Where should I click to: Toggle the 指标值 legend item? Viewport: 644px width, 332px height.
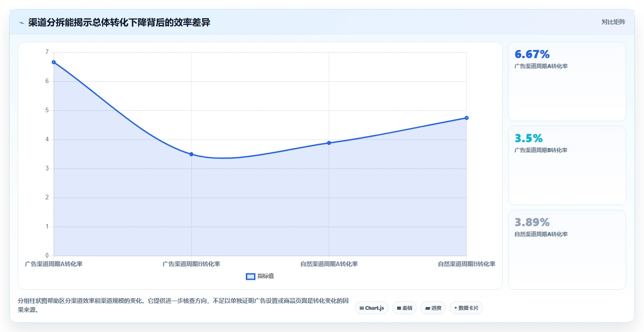point(260,276)
